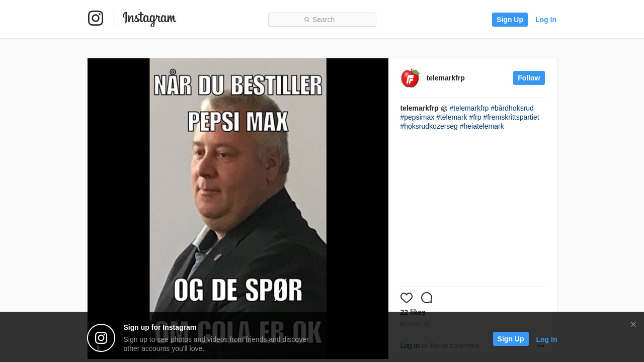Open the #pepsimax hashtag
The width and height of the screenshot is (644, 362).
(x=417, y=117)
